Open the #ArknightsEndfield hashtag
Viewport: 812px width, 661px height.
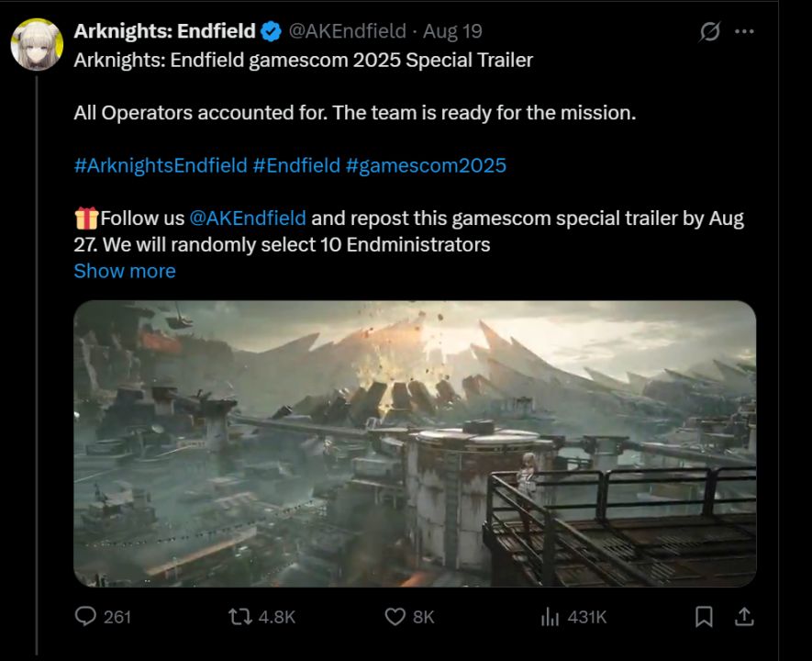pos(160,165)
